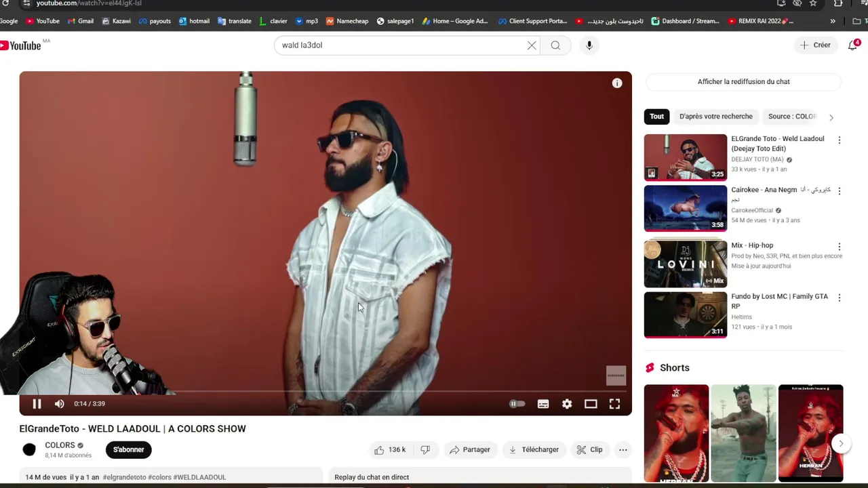Image resolution: width=868 pixels, height=488 pixels.
Task: Subscribe with S'abonner button
Action: coord(128,449)
